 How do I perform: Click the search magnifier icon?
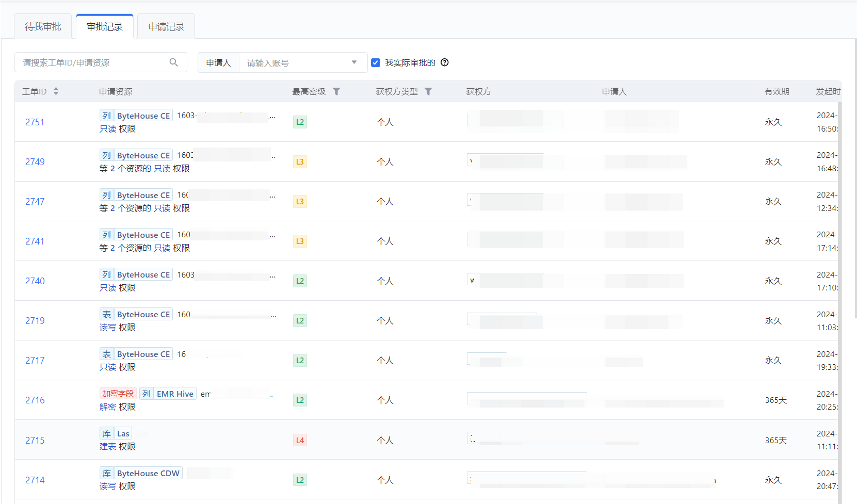174,62
